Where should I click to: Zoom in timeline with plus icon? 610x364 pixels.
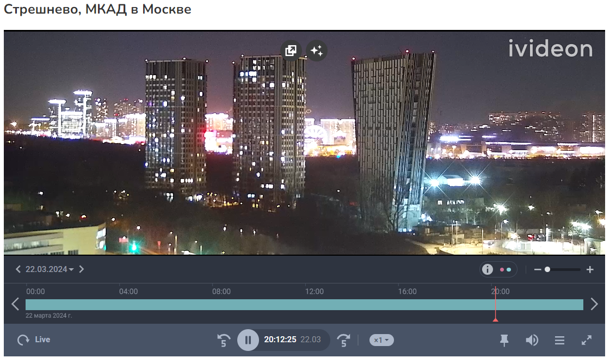590,269
